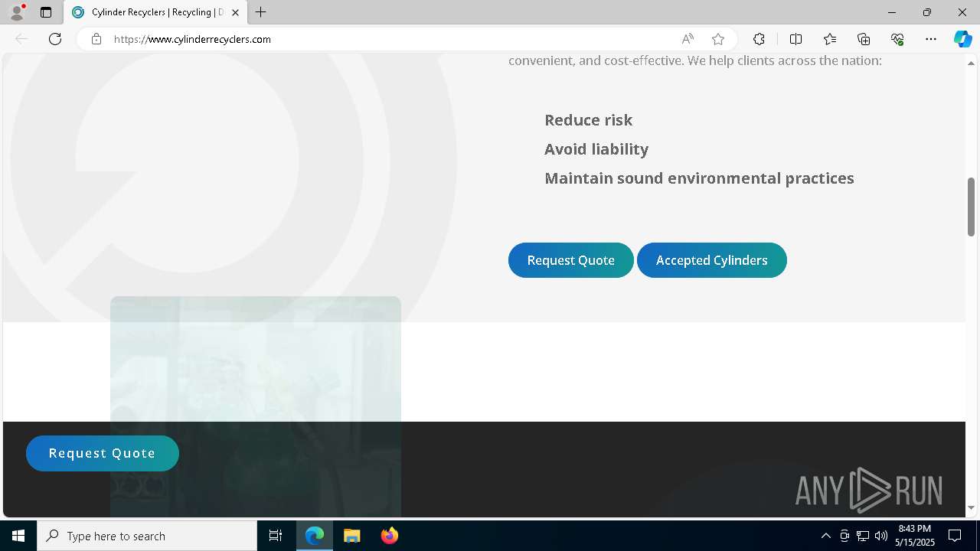Screen dimensions: 980x551
Task: Click the scrollbar down arrow
Action: (x=971, y=507)
